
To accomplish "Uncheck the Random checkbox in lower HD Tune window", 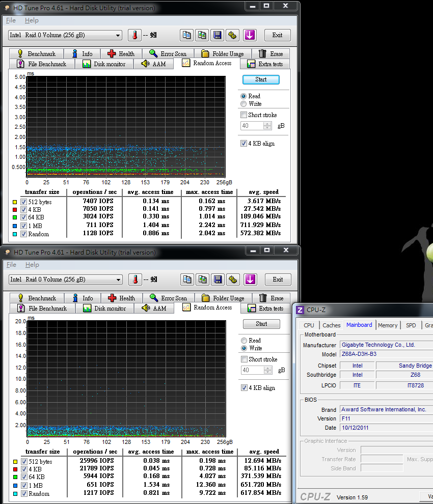I will 24,494.
